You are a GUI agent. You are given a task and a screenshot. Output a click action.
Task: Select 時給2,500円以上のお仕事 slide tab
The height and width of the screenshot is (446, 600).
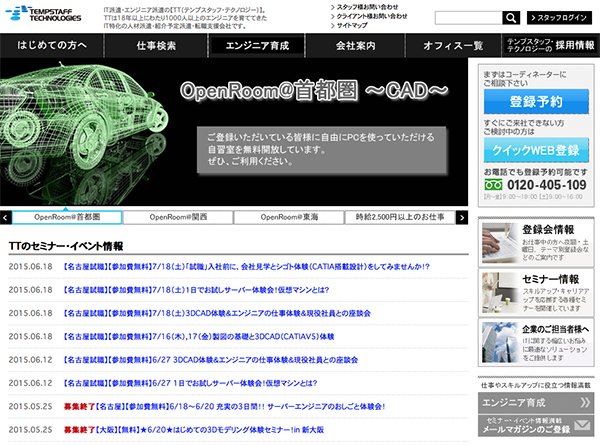pos(400,217)
